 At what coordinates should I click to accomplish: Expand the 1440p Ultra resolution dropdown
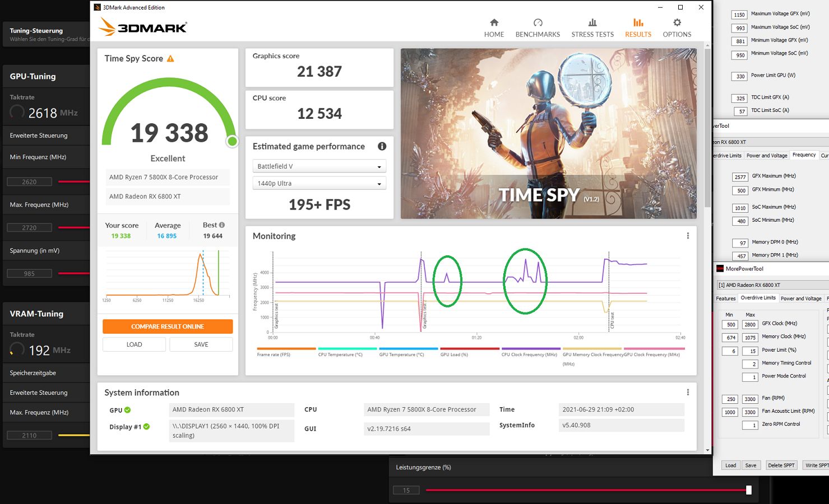[319, 183]
